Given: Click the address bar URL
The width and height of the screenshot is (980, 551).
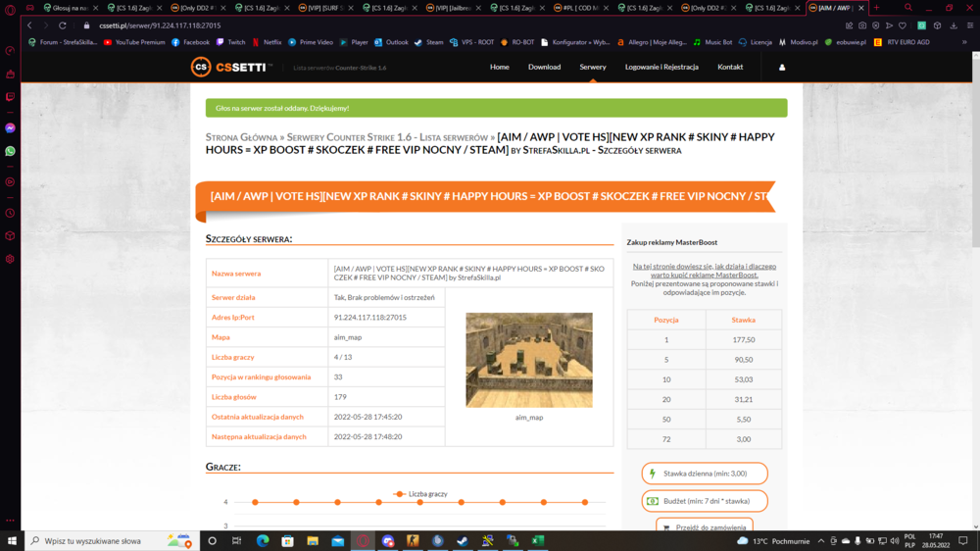Looking at the screenshot, I should (x=160, y=25).
